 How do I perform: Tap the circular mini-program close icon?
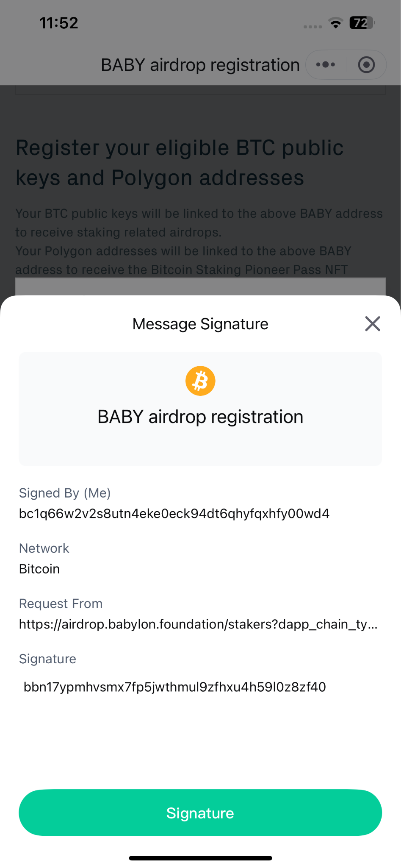coord(366,65)
